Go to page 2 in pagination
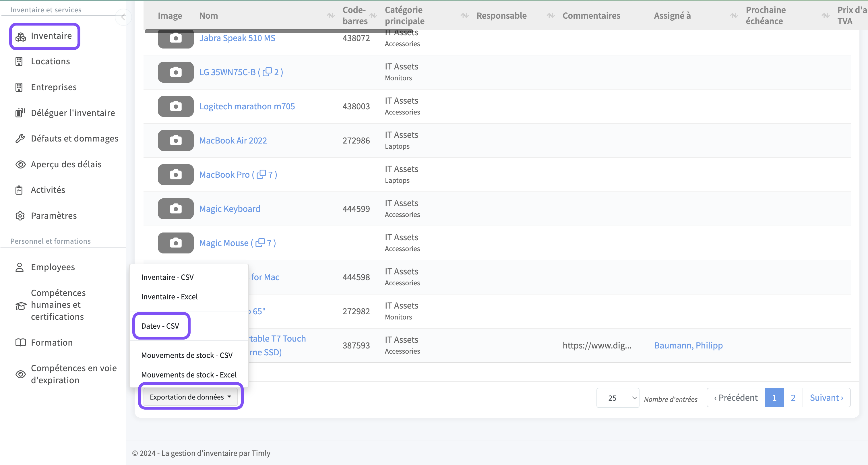The image size is (868, 465). click(793, 398)
